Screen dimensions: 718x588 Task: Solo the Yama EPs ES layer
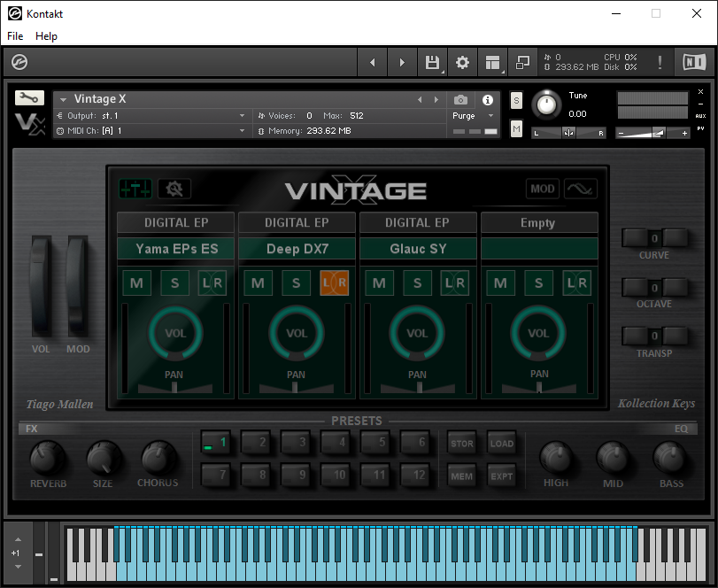(175, 282)
